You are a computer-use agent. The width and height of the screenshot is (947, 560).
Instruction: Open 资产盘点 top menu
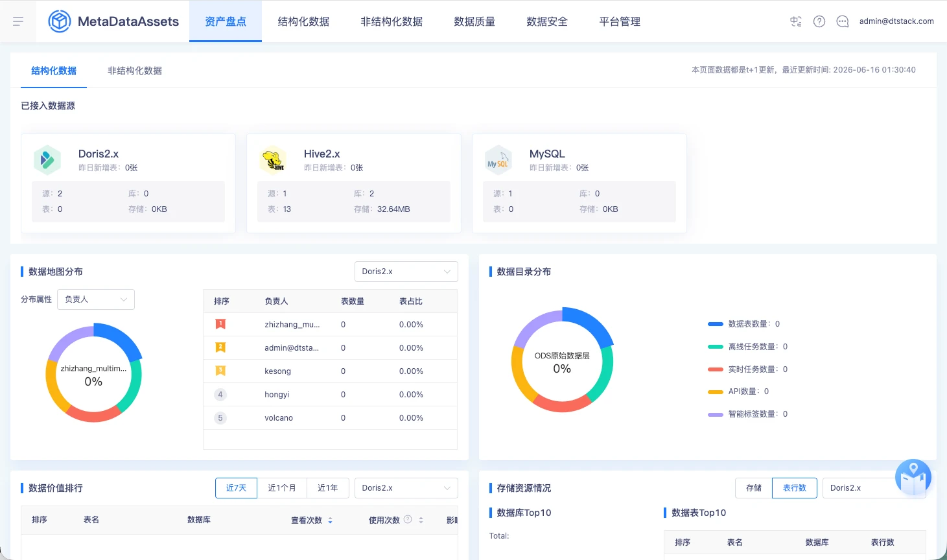click(x=226, y=21)
